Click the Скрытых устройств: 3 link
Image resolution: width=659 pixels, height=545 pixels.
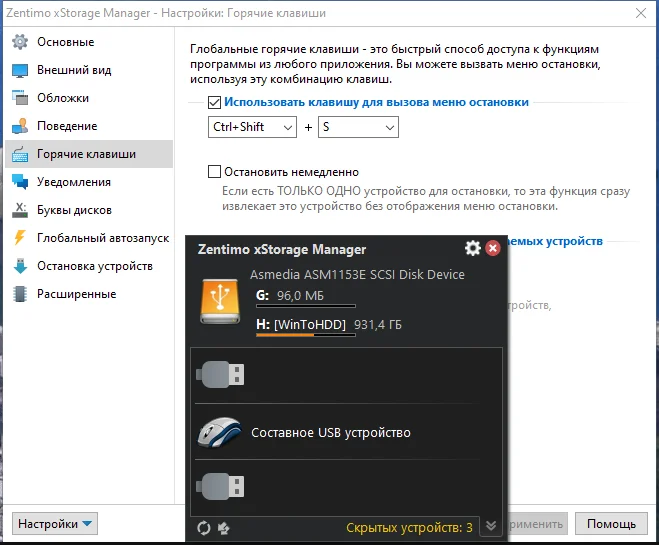(x=409, y=527)
